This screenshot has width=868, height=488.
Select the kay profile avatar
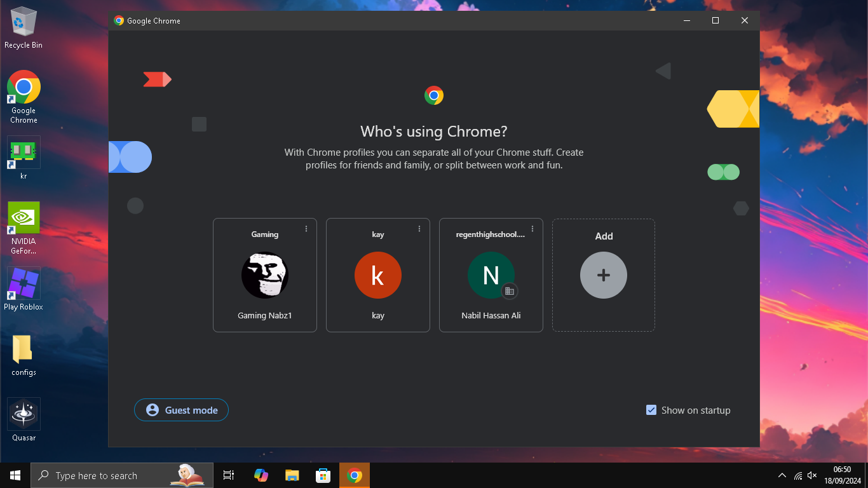pyautogui.click(x=378, y=275)
